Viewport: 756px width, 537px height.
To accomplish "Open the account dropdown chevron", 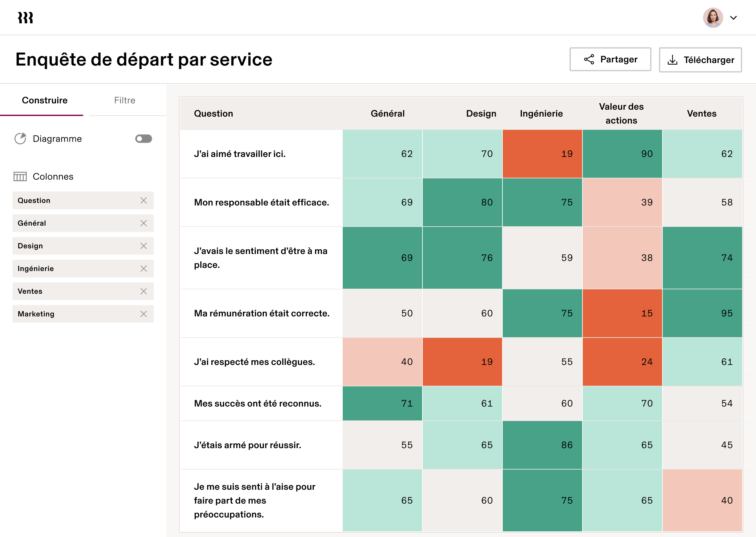I will click(x=734, y=18).
